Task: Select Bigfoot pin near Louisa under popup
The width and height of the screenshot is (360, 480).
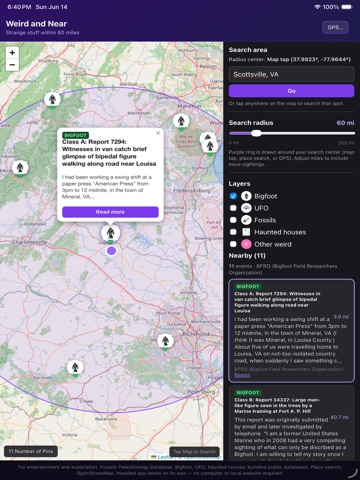Action: point(110,233)
